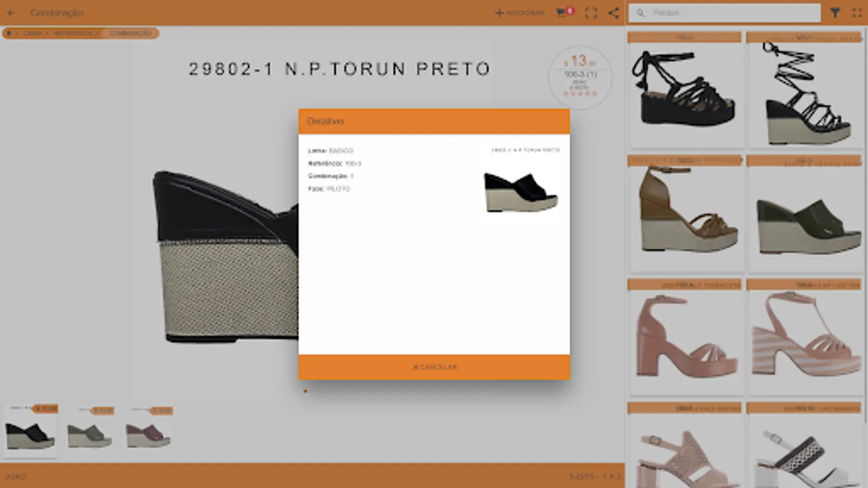Open the black strappy tie-up wedge

[805, 90]
